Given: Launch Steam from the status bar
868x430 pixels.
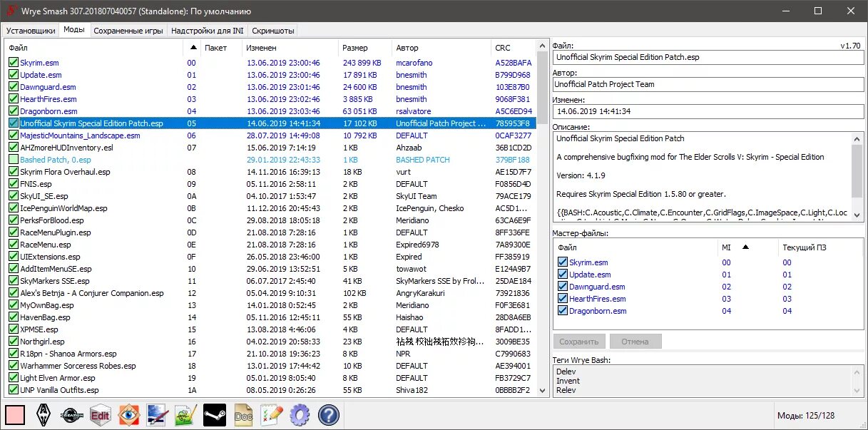Looking at the screenshot, I should coord(215,414).
